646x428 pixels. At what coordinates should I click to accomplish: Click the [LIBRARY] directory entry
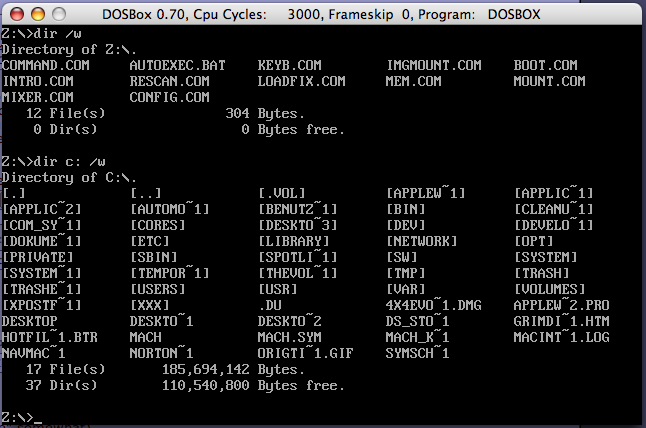coord(294,241)
